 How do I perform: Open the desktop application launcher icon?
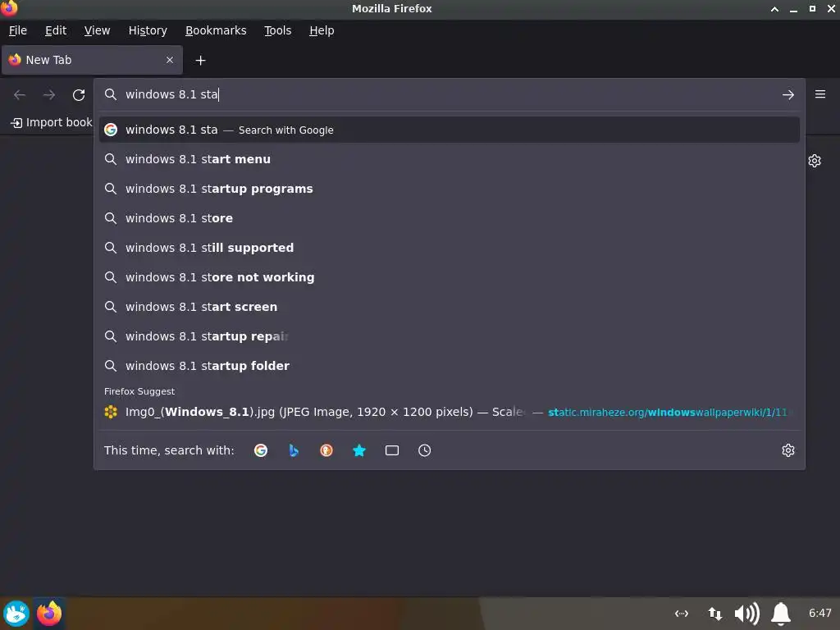pyautogui.click(x=16, y=614)
